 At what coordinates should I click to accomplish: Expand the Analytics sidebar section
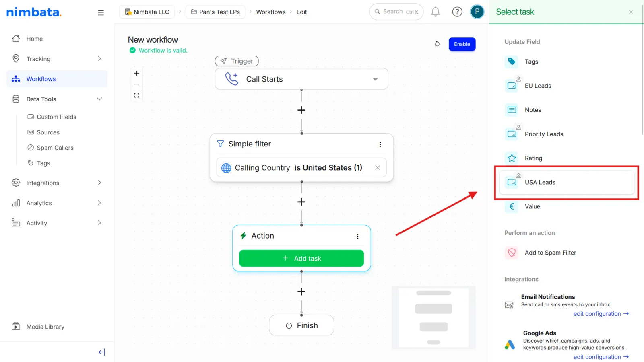(99, 203)
